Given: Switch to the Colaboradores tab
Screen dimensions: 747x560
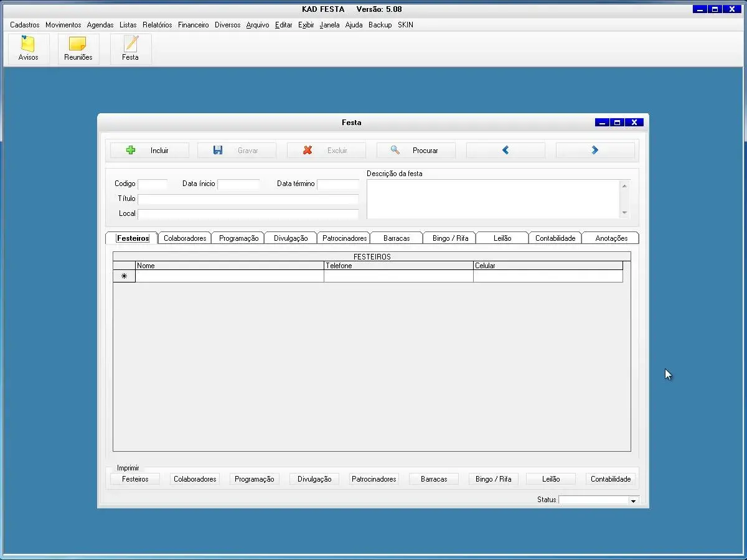Looking at the screenshot, I should [x=185, y=238].
